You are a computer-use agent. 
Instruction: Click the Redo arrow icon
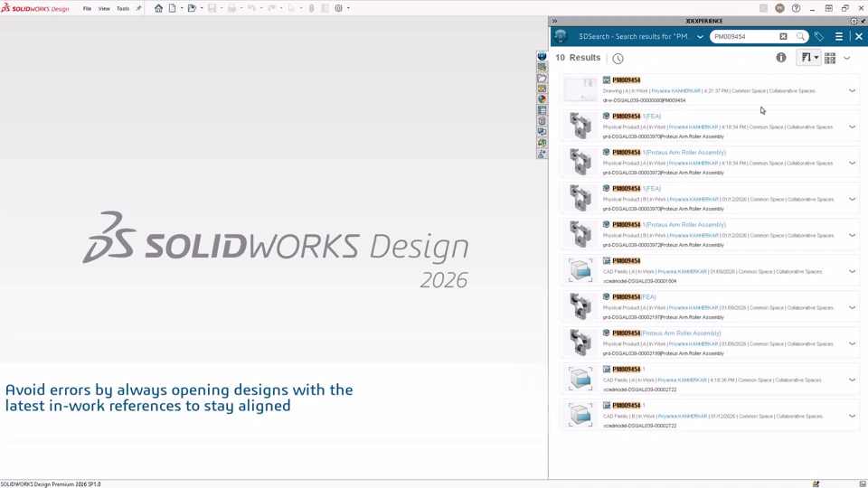(x=272, y=8)
